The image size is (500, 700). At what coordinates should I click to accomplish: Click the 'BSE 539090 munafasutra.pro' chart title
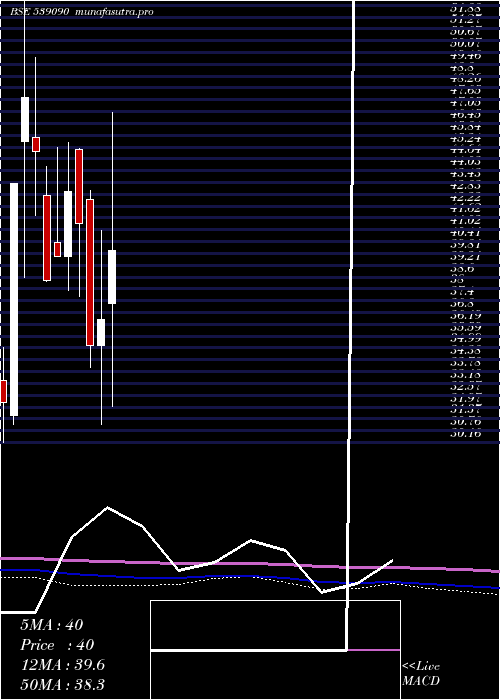point(82,12)
